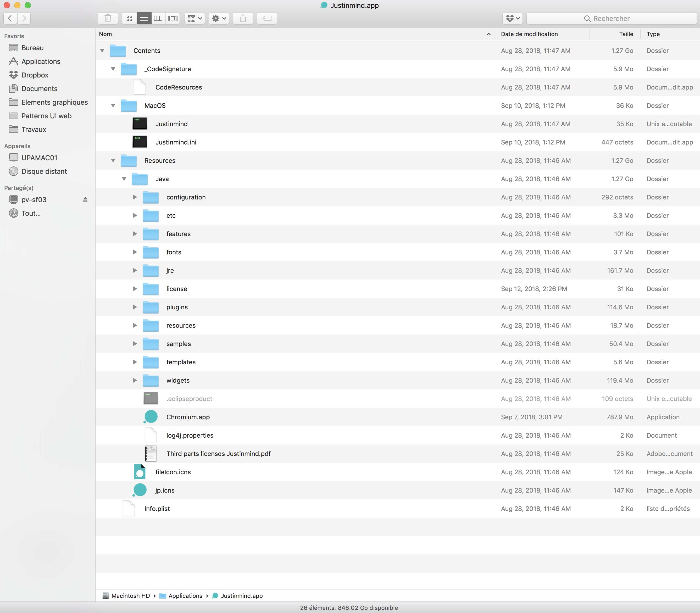This screenshot has width=700, height=613.
Task: Sort by Date de modification column
Action: (529, 34)
